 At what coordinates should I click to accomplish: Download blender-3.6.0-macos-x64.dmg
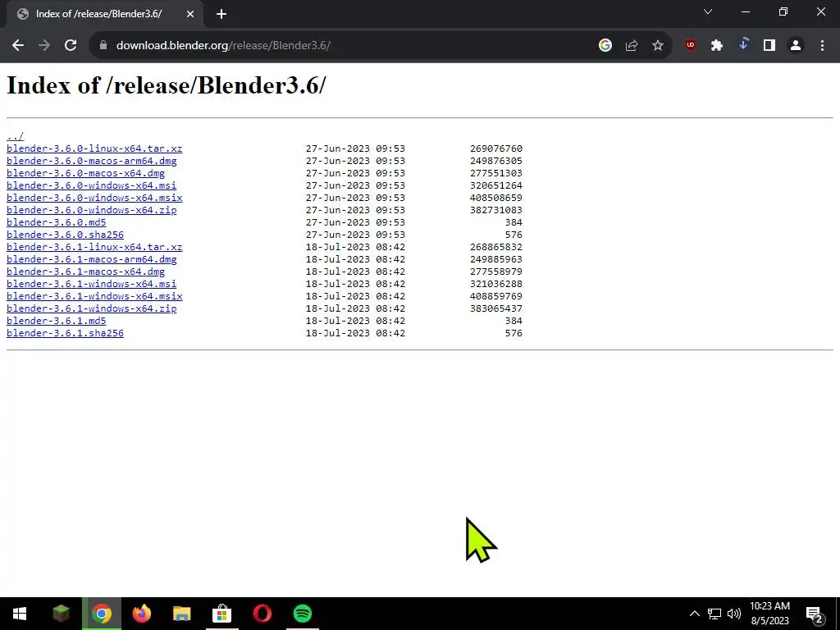[x=85, y=173]
